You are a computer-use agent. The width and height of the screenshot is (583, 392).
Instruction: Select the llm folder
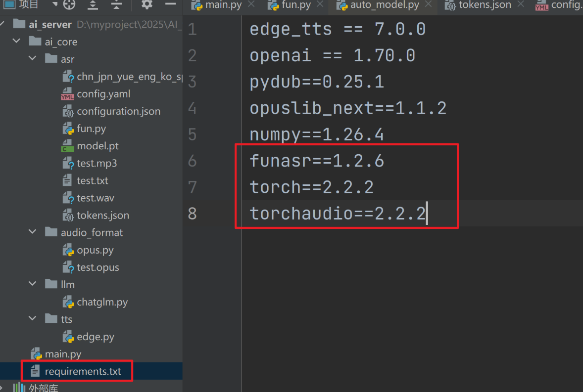[68, 284]
